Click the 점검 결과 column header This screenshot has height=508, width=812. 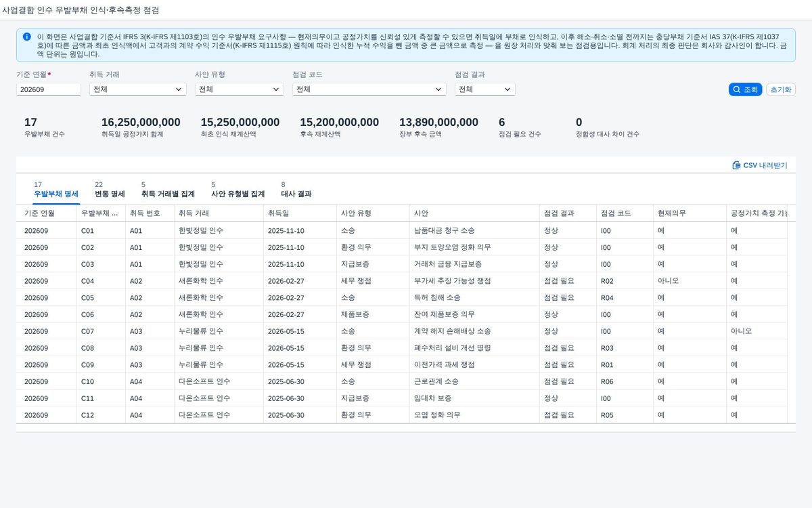click(568, 213)
